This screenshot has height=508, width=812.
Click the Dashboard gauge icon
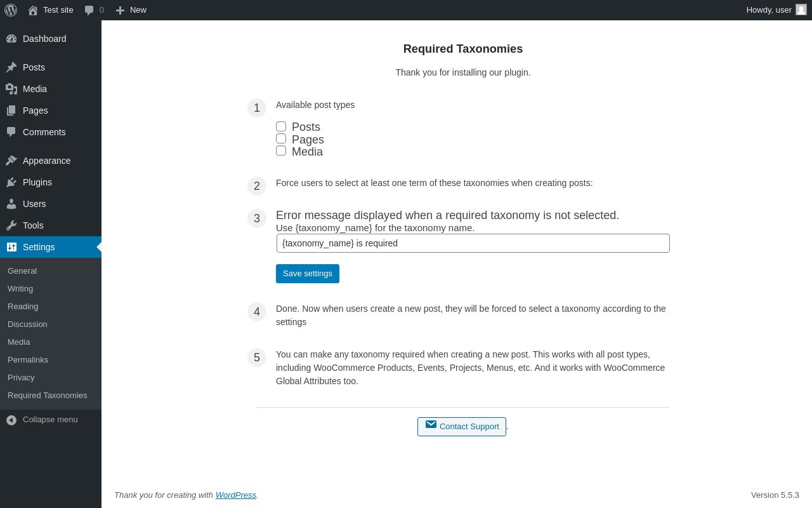(x=11, y=39)
